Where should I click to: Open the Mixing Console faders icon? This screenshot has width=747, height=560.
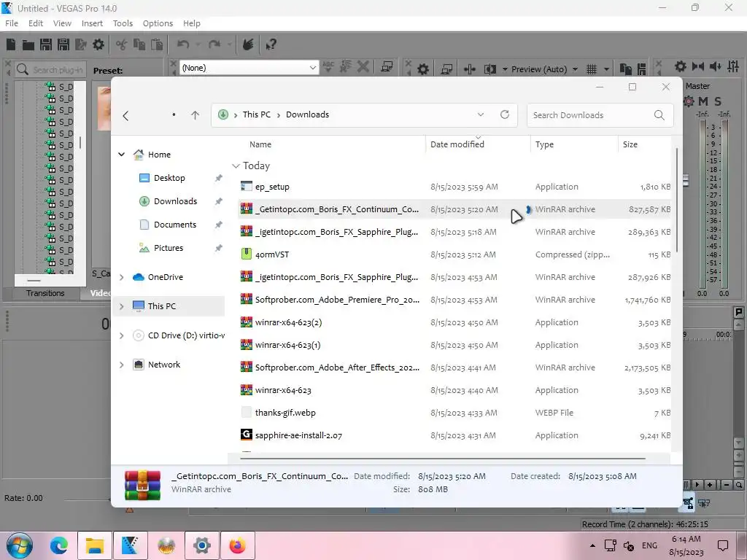click(733, 66)
